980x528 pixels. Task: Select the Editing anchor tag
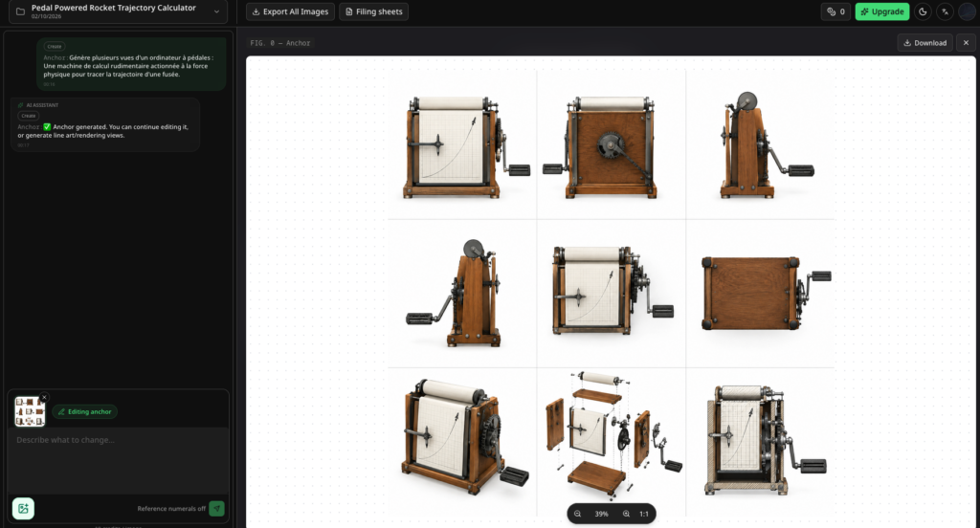(x=85, y=411)
